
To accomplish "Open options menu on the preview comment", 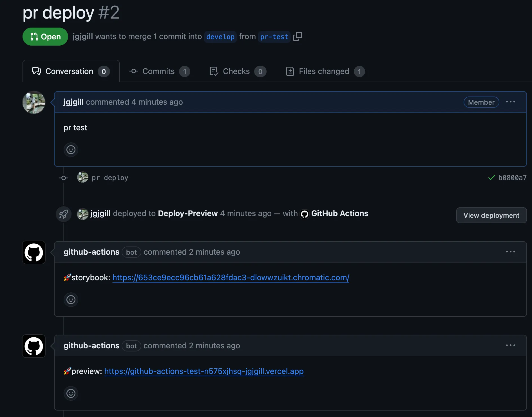I will pos(511,345).
